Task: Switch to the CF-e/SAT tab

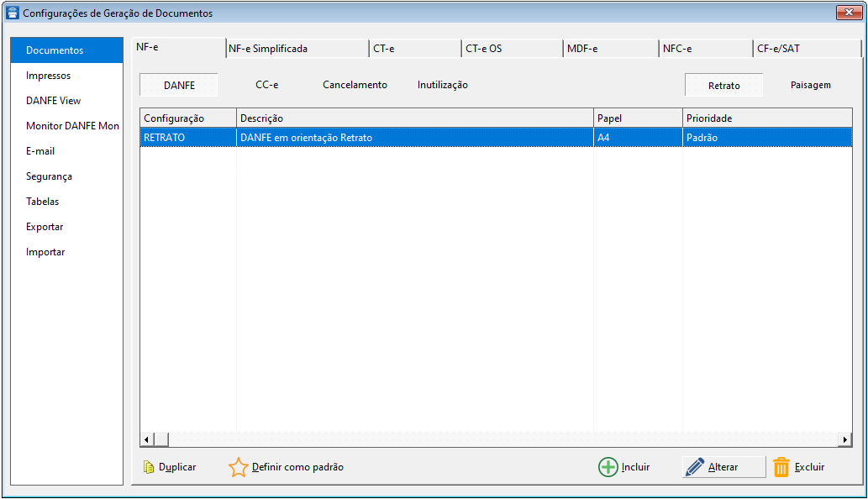Action: tap(808, 49)
